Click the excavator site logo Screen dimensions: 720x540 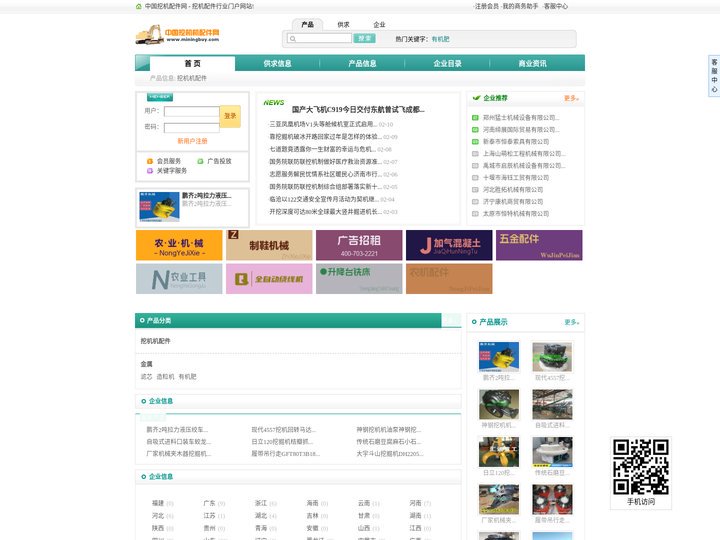tap(178, 34)
